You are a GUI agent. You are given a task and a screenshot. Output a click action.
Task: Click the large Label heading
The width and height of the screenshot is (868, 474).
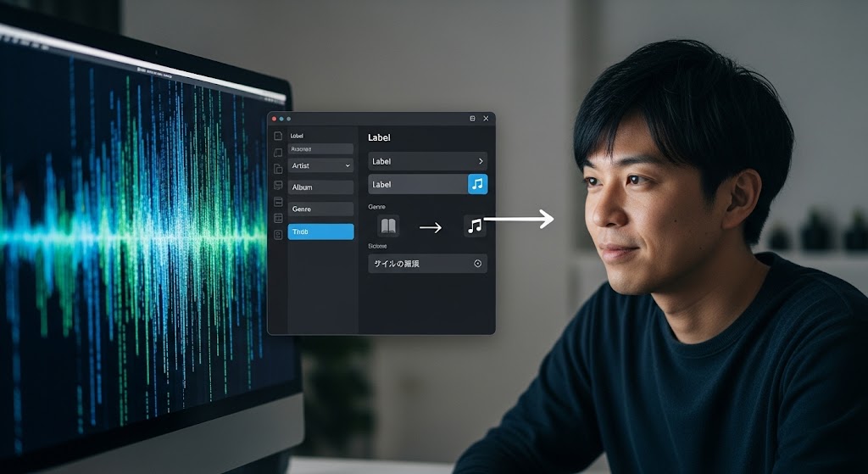[x=379, y=137]
